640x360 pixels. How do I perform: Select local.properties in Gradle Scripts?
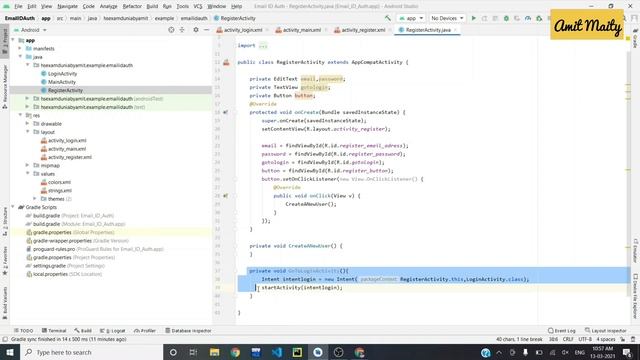pos(51,274)
